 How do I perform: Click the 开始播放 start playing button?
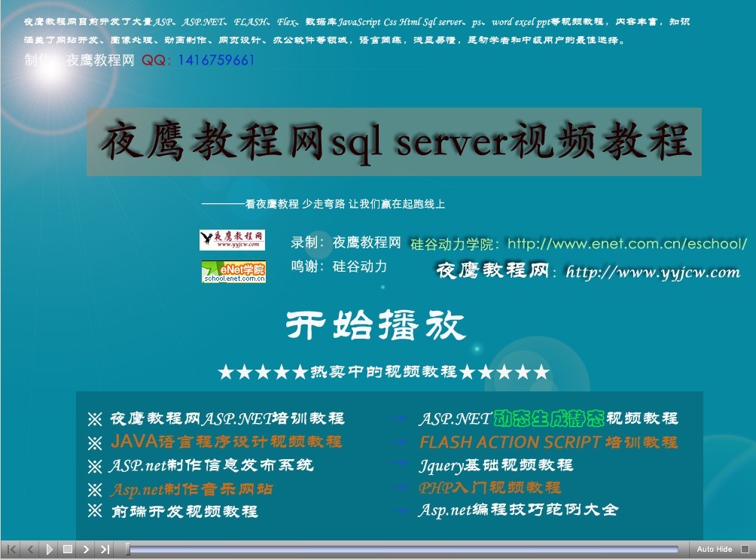pos(376,325)
